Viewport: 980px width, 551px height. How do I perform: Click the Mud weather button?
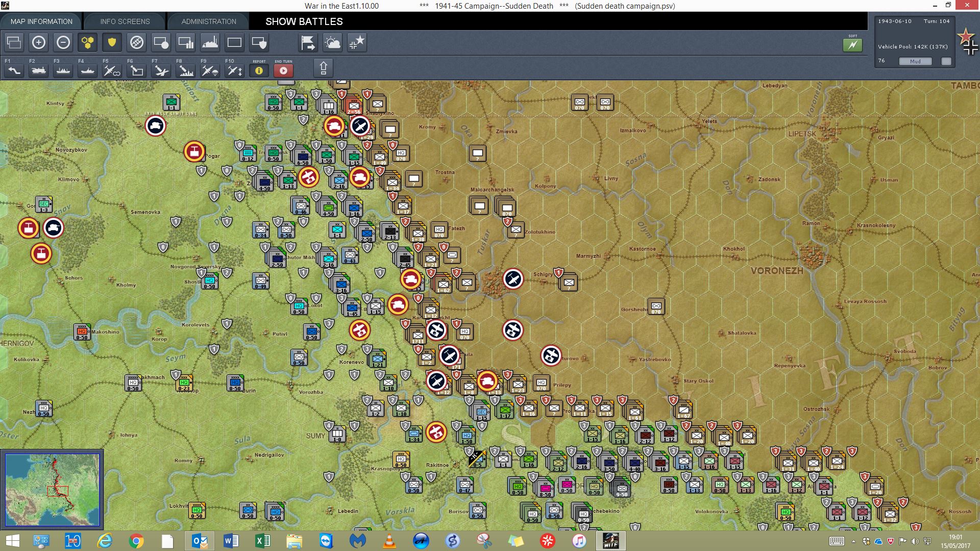pos(915,61)
